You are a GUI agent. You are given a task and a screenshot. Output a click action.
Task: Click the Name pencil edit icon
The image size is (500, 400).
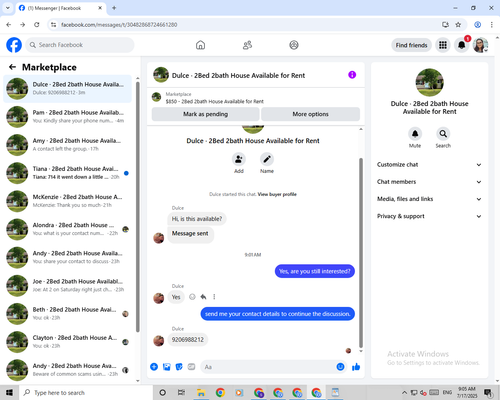click(x=267, y=159)
